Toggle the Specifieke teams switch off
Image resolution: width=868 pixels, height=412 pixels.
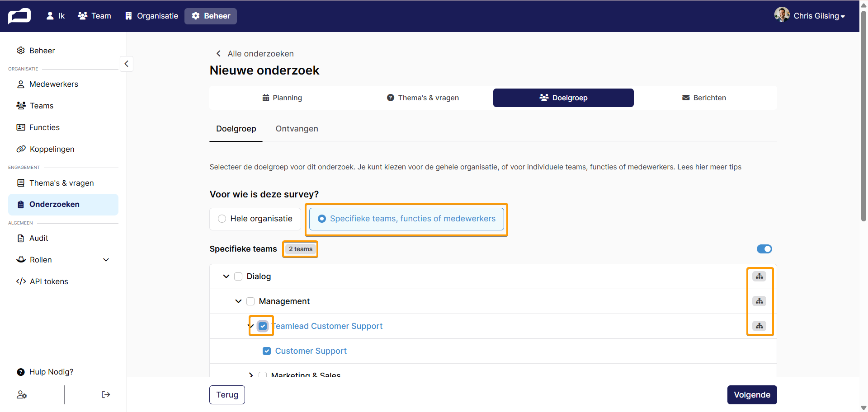tap(764, 249)
